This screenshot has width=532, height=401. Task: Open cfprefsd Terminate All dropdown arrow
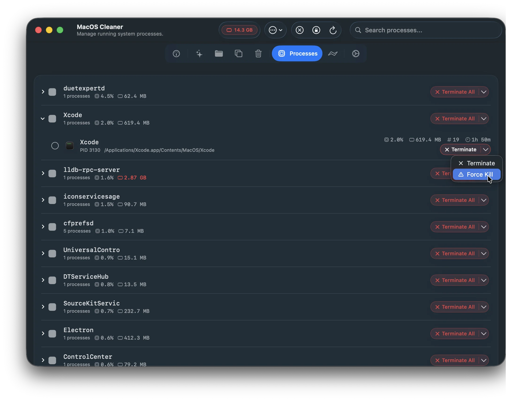click(484, 227)
